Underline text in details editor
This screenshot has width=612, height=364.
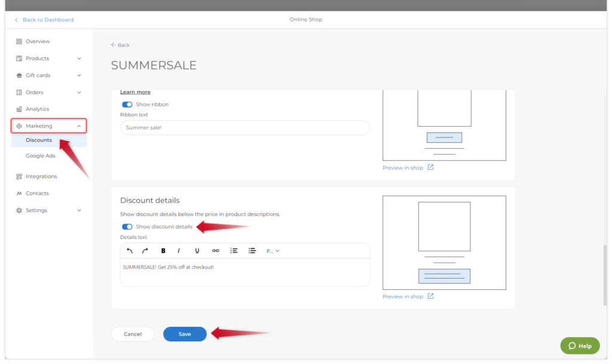click(x=197, y=251)
